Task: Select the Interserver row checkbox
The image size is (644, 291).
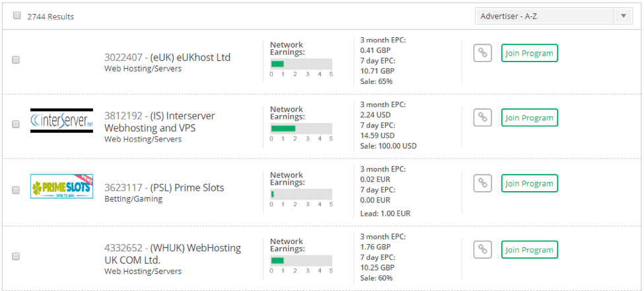Action: [x=16, y=124]
